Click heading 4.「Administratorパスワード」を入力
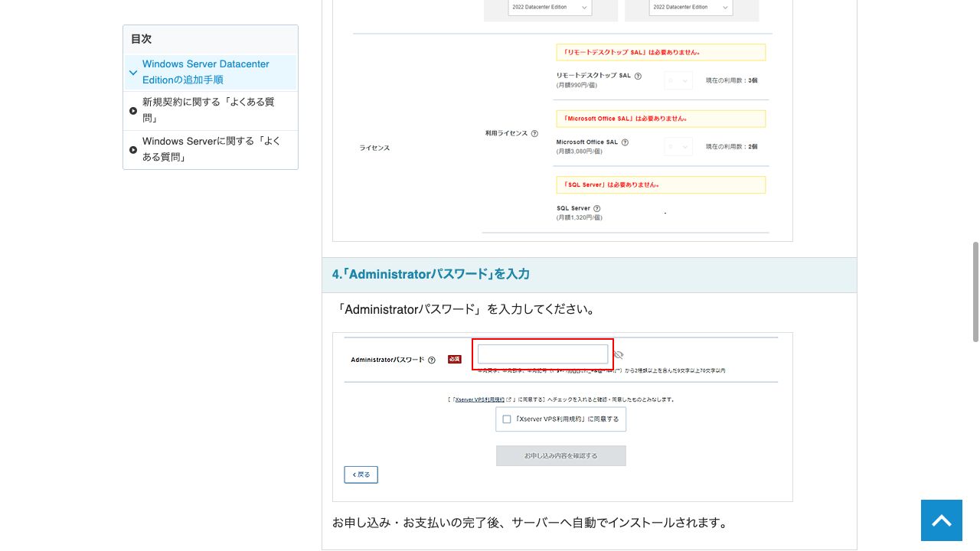This screenshot has height=551, width=980. click(431, 274)
